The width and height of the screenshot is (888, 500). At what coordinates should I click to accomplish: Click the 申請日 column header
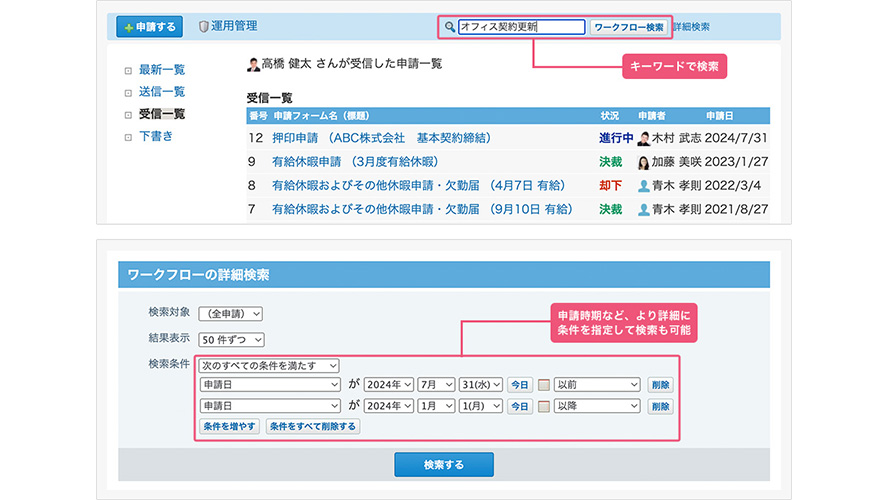pyautogui.click(x=719, y=116)
